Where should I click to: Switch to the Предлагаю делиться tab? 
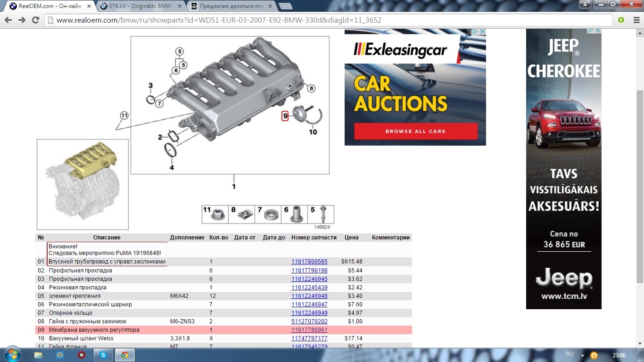click(x=230, y=7)
